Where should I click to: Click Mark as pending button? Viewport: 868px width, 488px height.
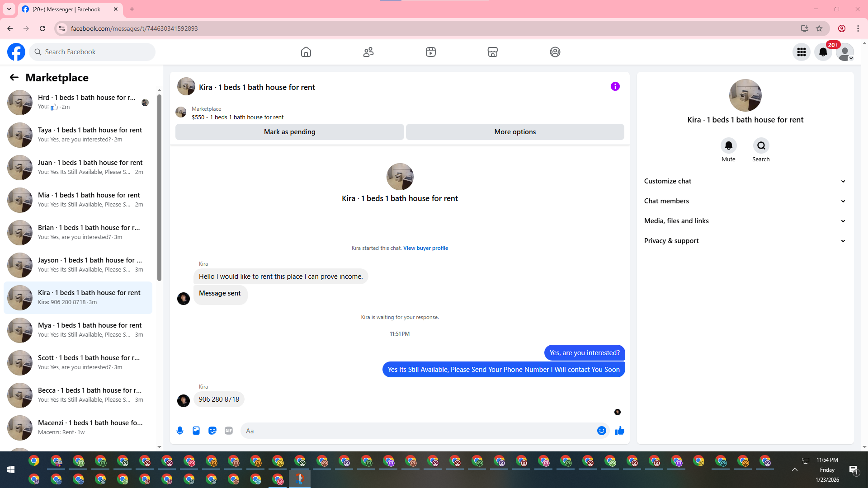(x=289, y=132)
